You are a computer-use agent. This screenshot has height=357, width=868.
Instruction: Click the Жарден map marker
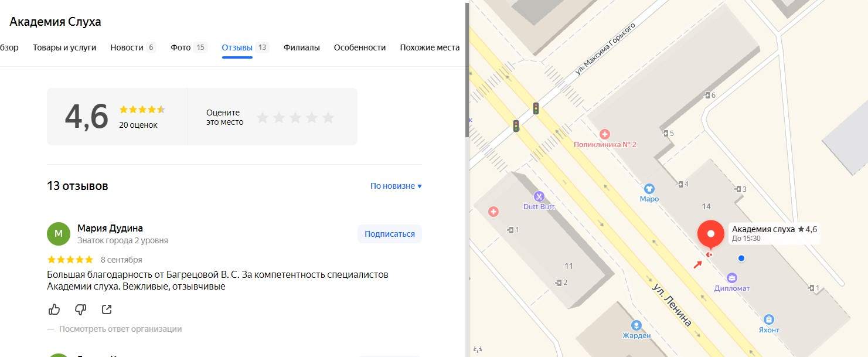636,325
